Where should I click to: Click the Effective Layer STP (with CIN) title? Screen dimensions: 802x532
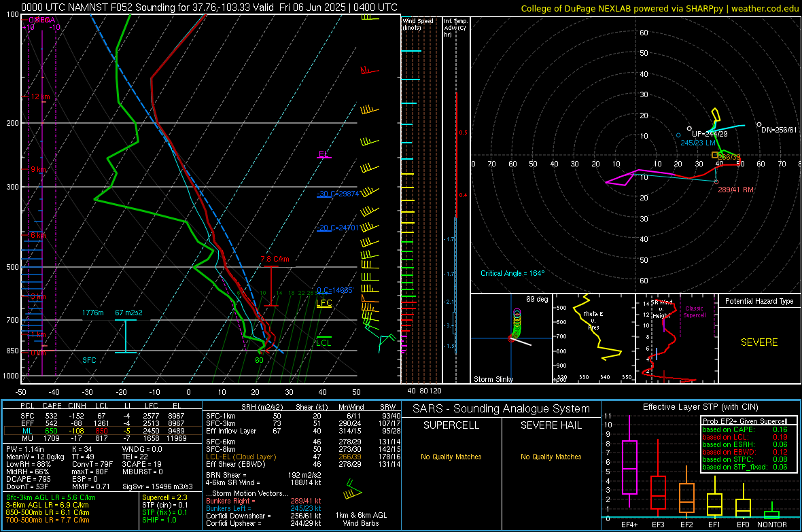click(x=701, y=407)
